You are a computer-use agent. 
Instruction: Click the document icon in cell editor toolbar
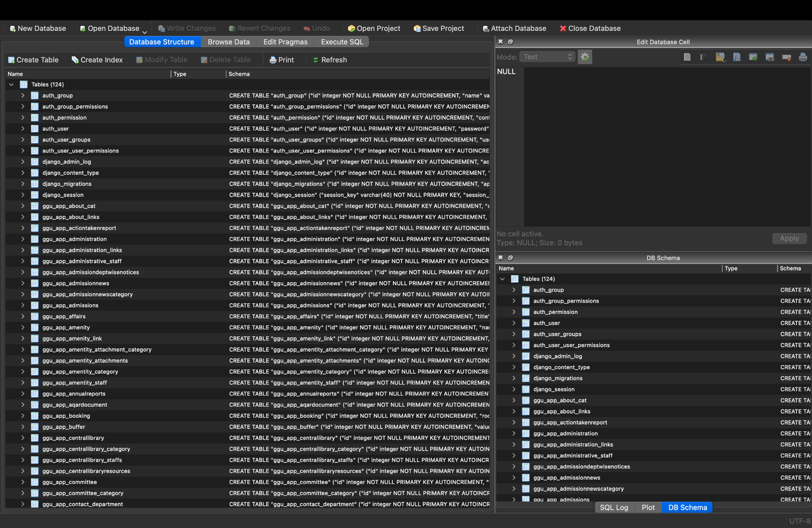(x=687, y=57)
